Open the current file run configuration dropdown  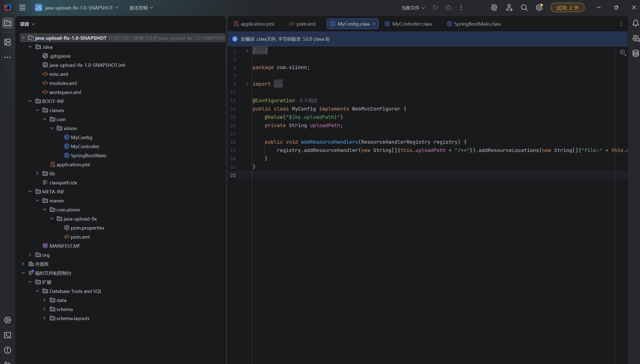pos(413,8)
